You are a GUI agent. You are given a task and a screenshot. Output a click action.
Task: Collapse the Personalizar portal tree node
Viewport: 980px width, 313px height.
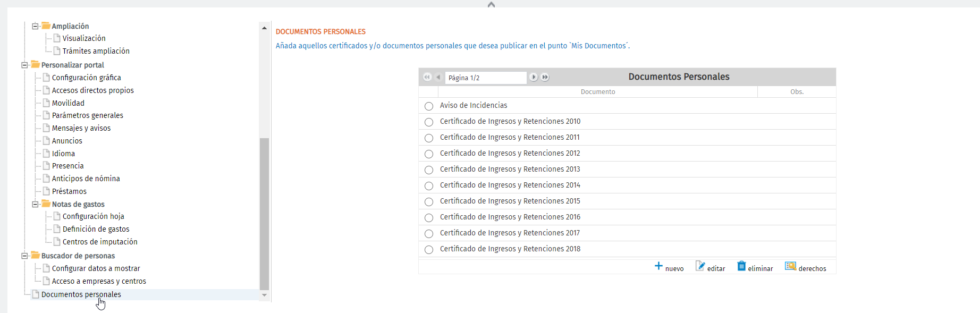tap(24, 65)
